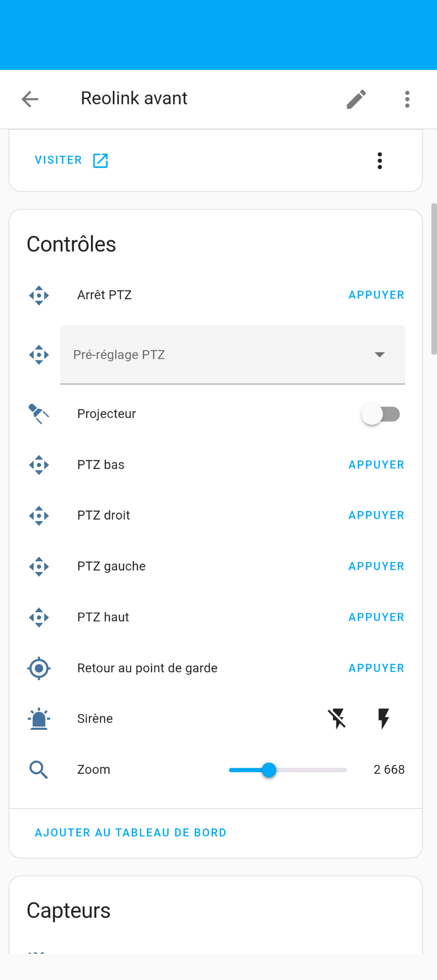The height and width of the screenshot is (980, 437).
Task: Click the back arrow icon
Action: (x=30, y=99)
